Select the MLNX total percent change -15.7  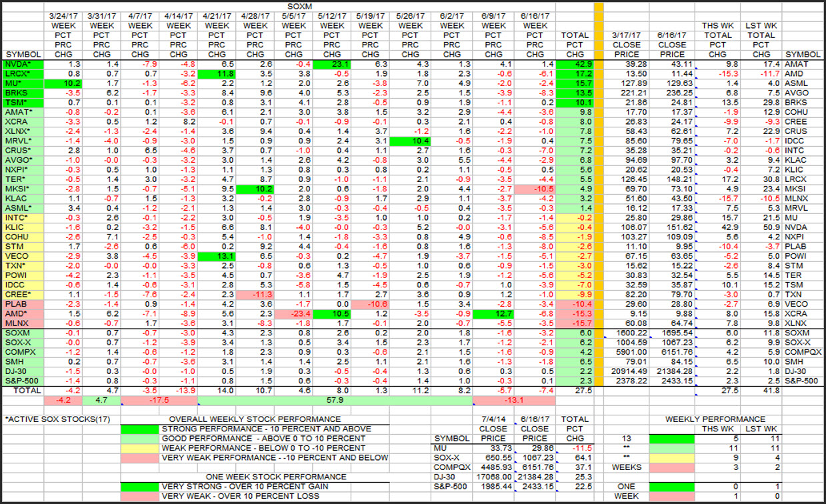575,324
